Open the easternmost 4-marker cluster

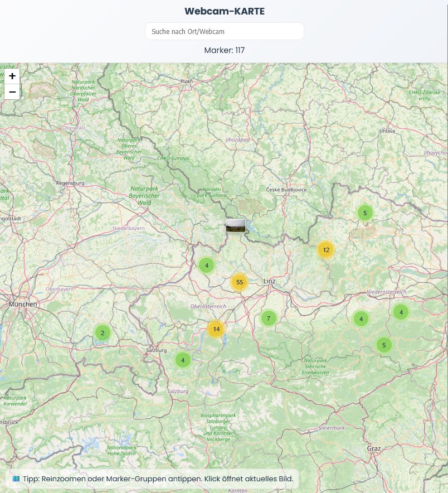click(401, 312)
